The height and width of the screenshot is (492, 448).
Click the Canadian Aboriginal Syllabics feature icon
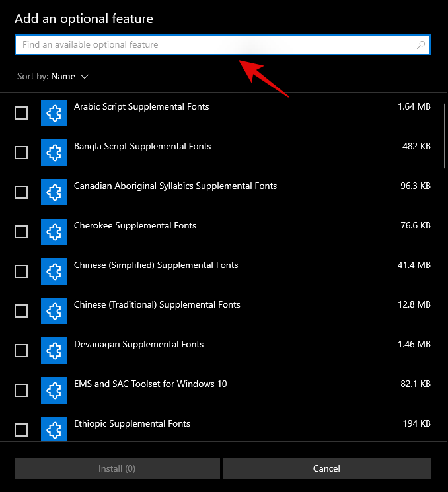click(x=54, y=192)
